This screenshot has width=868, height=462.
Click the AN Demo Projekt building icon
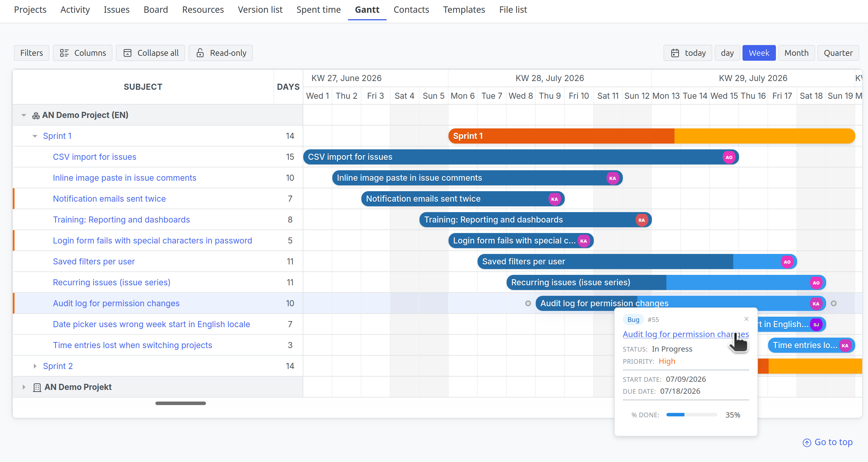pyautogui.click(x=37, y=387)
